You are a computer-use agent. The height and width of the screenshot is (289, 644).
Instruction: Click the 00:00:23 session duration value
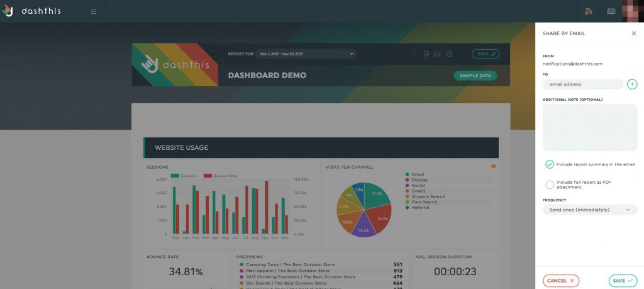pyautogui.click(x=455, y=271)
